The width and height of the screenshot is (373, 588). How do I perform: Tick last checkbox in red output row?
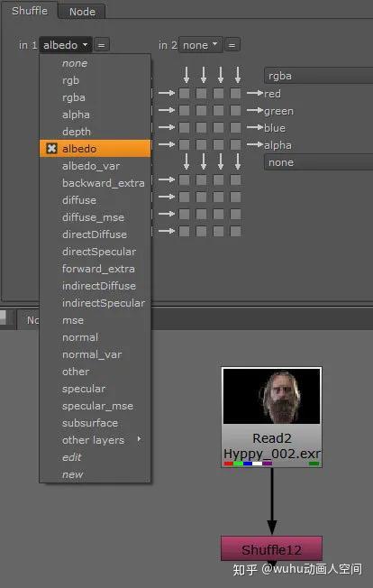pos(235,93)
